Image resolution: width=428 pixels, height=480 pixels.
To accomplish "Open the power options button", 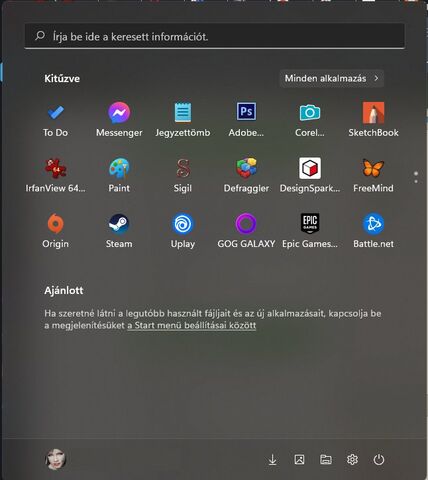I will pyautogui.click(x=379, y=460).
